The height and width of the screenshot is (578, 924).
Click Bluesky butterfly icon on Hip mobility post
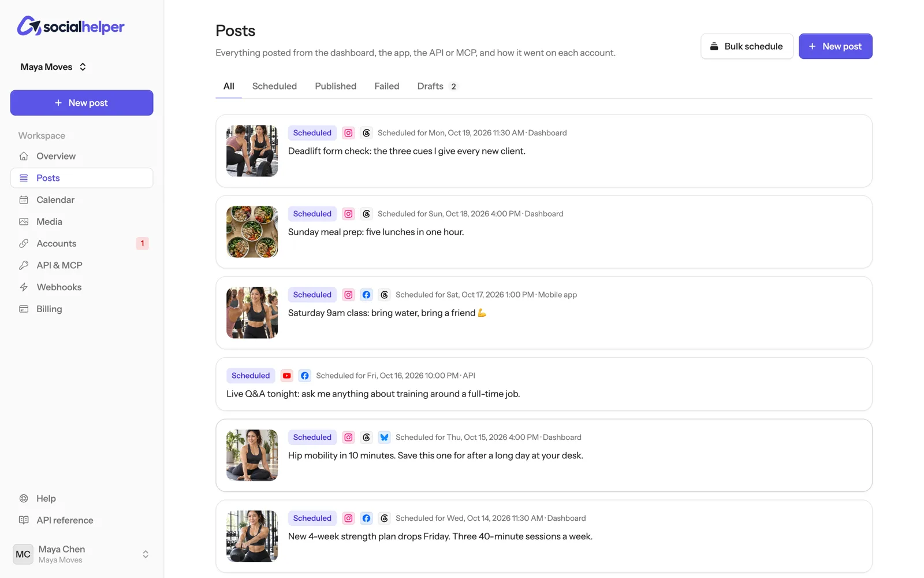tap(384, 438)
